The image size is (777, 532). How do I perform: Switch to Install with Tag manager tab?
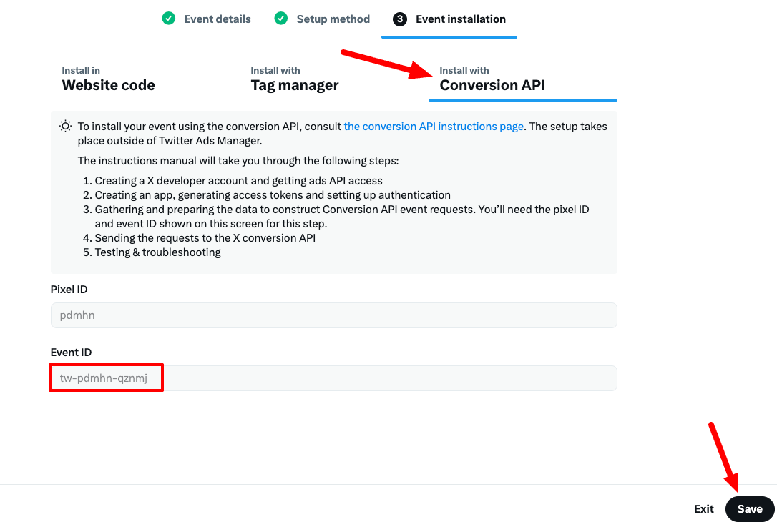click(x=294, y=79)
